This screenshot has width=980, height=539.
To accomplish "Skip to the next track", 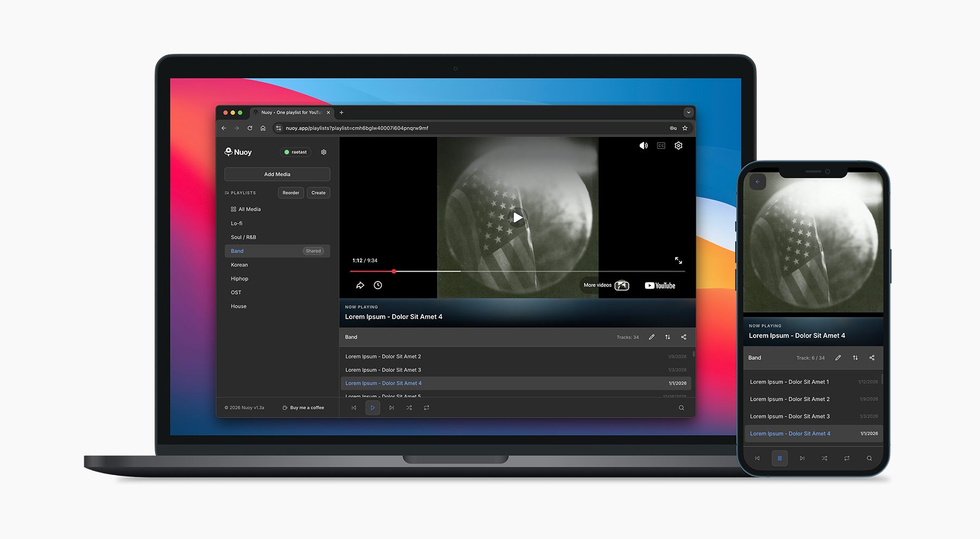I will 391,407.
